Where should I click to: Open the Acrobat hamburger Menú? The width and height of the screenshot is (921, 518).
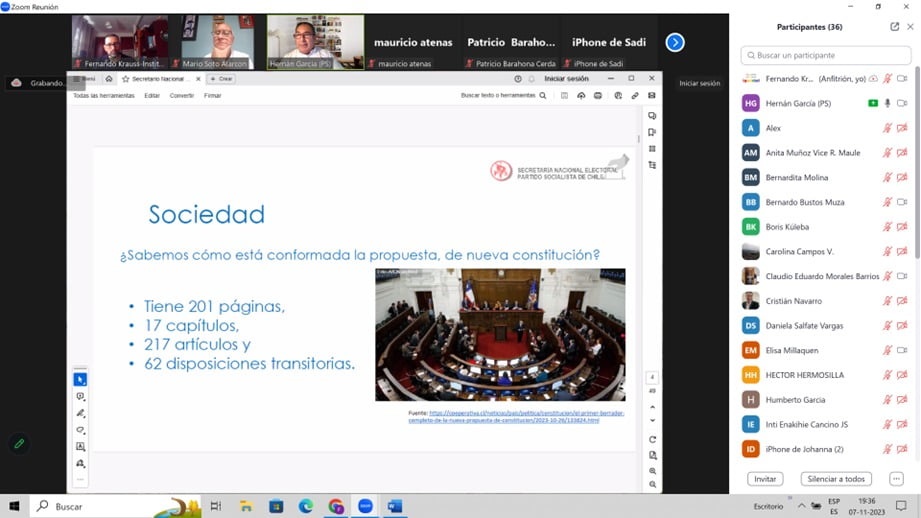85,79
